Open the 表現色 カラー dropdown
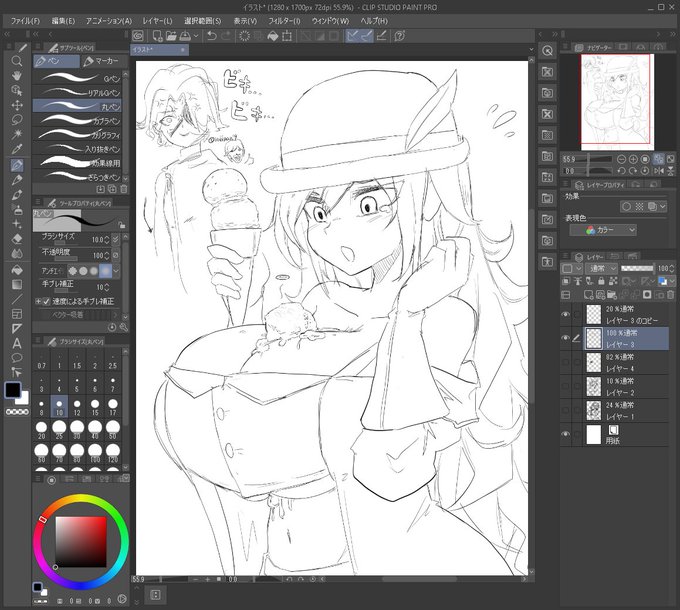Image resolution: width=680 pixels, height=610 pixels. (x=603, y=230)
